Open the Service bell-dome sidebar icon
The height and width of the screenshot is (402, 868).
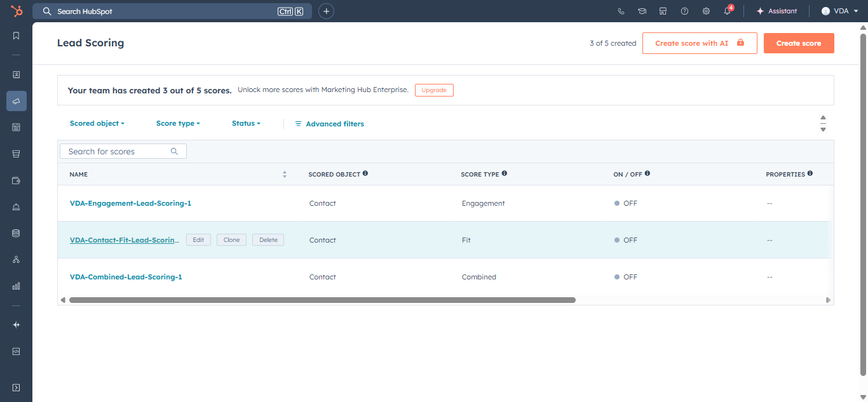point(17,207)
